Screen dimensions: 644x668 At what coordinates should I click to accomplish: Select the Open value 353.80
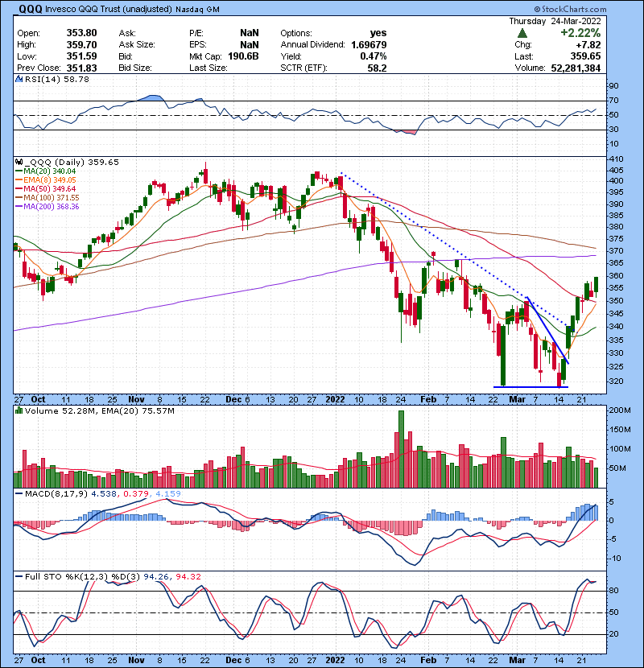[x=81, y=33]
